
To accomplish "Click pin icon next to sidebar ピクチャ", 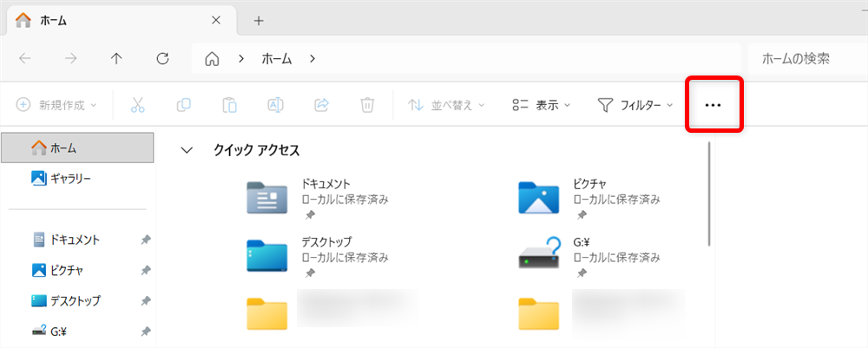I will (x=145, y=271).
